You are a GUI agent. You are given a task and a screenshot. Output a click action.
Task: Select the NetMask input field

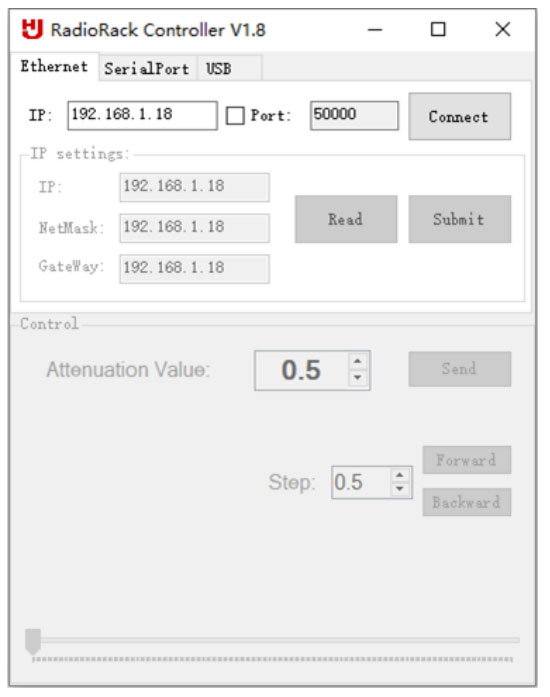coord(194,228)
